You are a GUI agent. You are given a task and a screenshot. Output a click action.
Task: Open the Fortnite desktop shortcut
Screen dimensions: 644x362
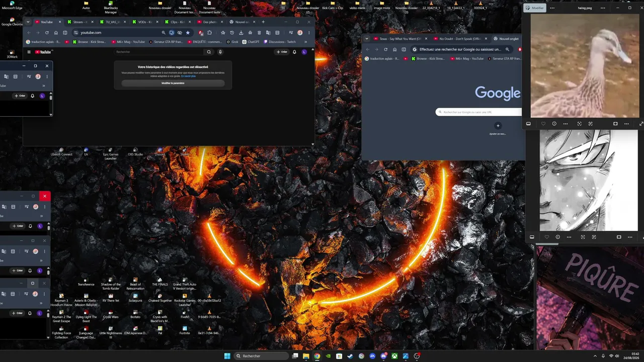coord(185,330)
